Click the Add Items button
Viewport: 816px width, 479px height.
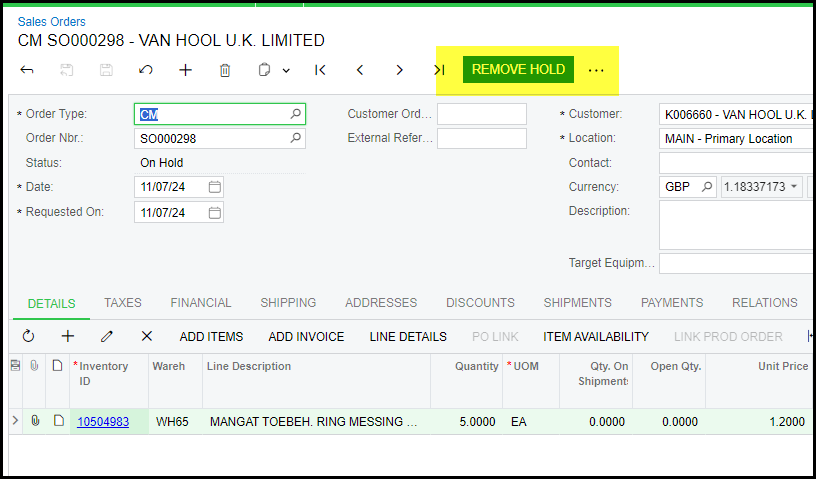coord(211,336)
